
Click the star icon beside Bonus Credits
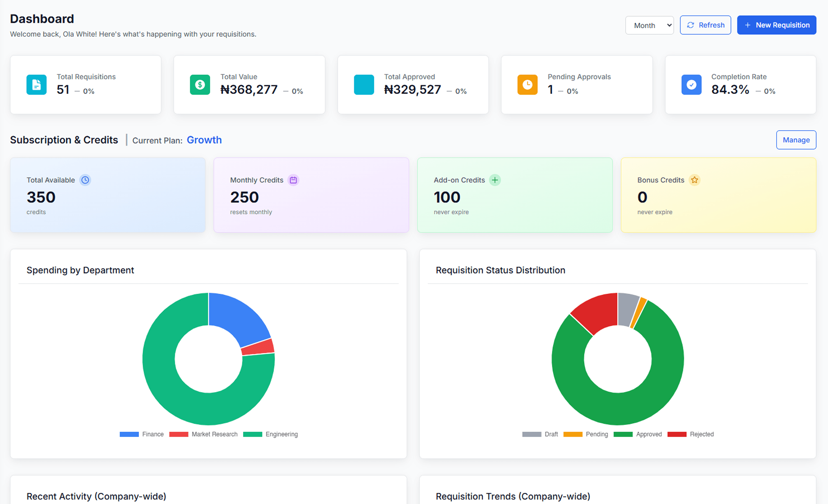[695, 180]
